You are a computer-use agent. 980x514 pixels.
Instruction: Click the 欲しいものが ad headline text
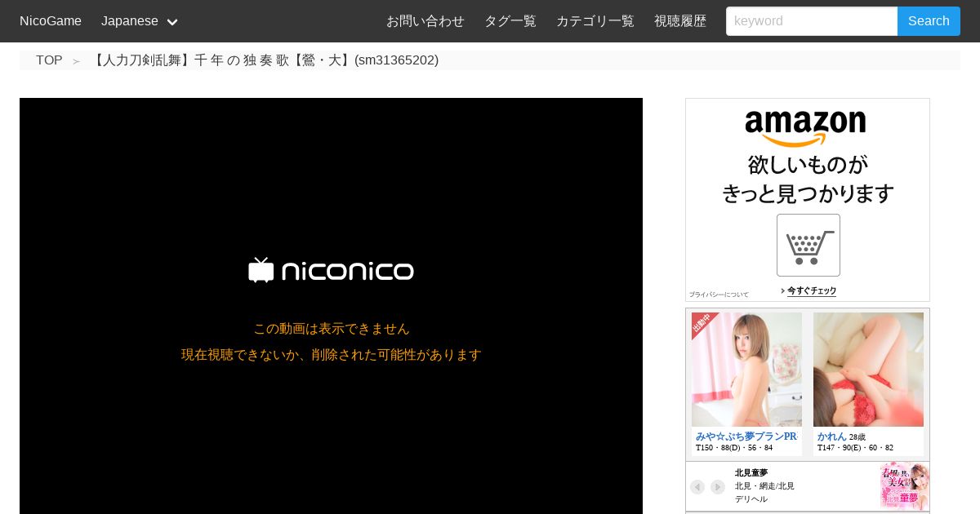click(808, 165)
